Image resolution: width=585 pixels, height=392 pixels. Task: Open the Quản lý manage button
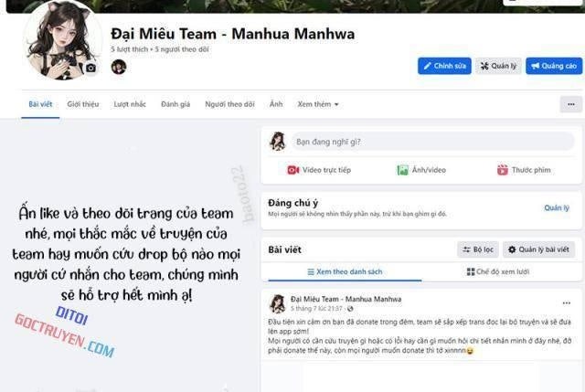(498, 66)
